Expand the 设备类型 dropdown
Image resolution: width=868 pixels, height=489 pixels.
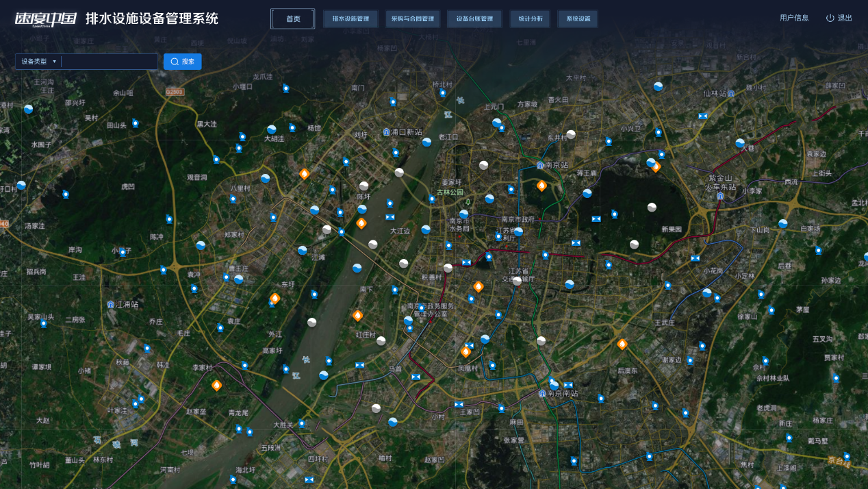tap(38, 62)
